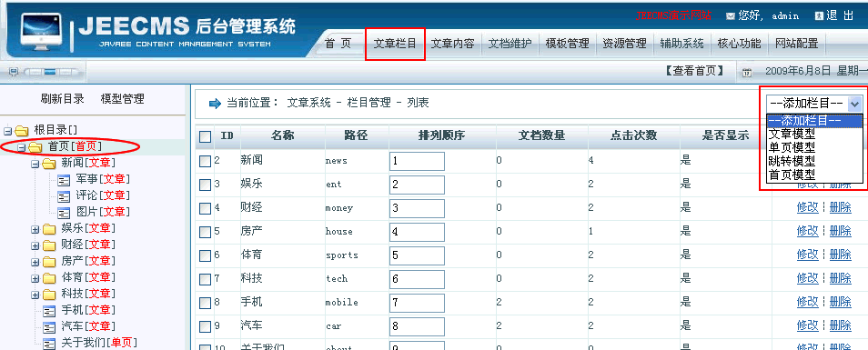Viewport: 868px width, 350px height.
Task: Click the sort order field for 汽车
Action: 417,326
